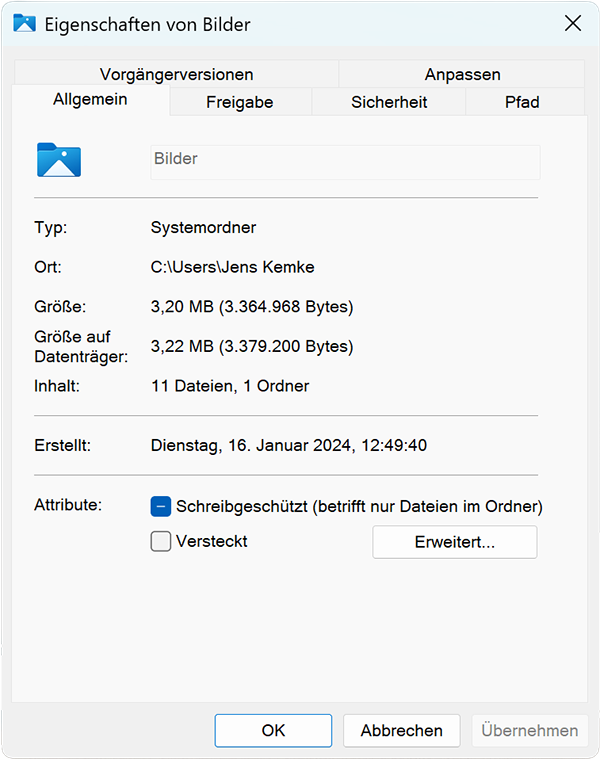Toggle the Schreibgeschützt checkbox

[161, 506]
